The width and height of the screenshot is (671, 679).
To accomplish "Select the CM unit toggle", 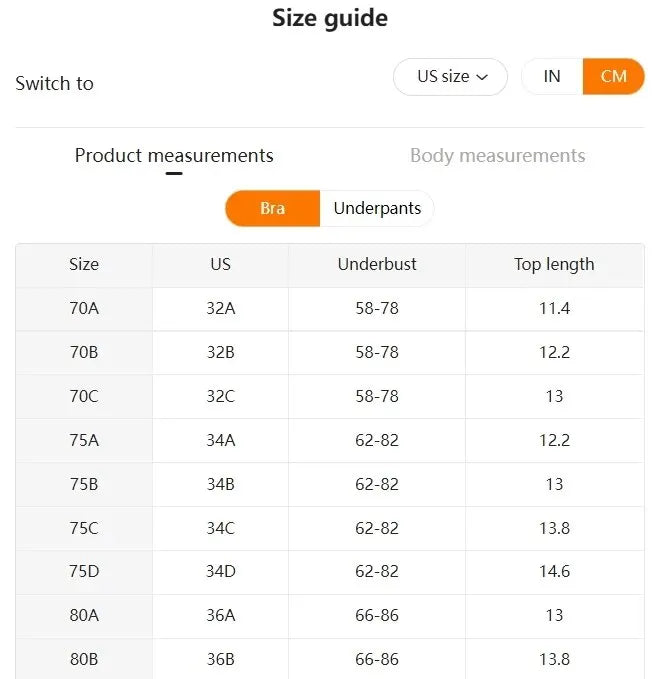I will [x=613, y=77].
